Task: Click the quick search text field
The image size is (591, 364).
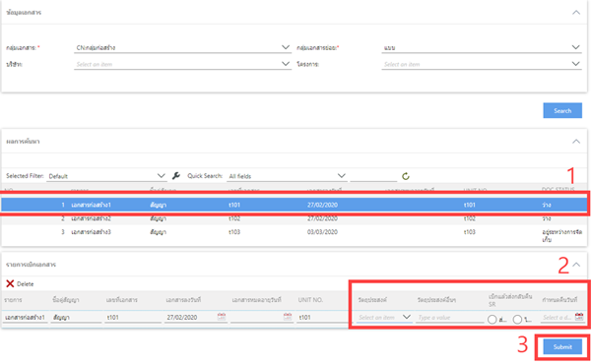Action: click(x=373, y=176)
